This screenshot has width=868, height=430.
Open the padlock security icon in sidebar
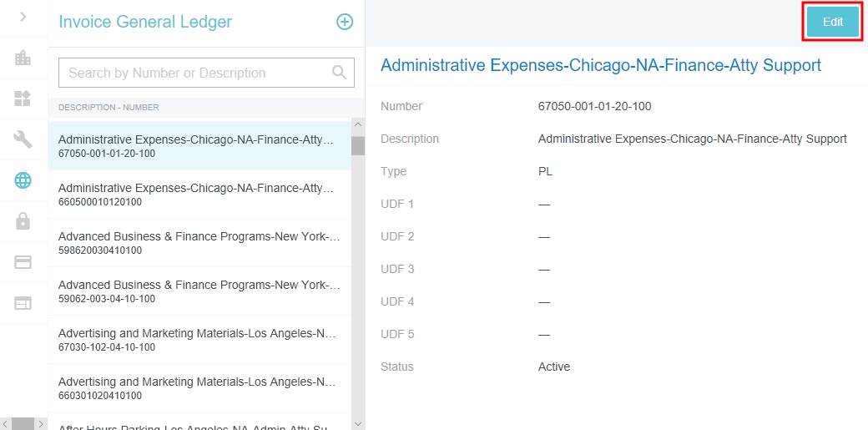click(x=23, y=221)
